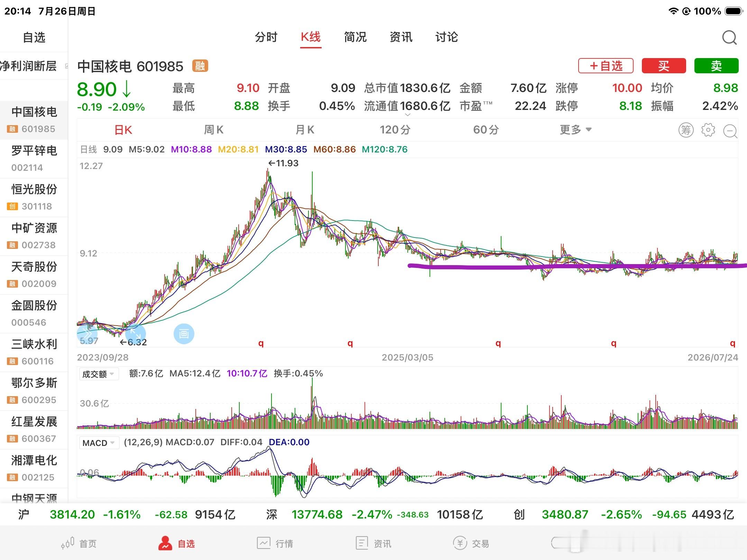747x560 pixels.
Task: Open chart settings gear icon
Action: (x=708, y=130)
